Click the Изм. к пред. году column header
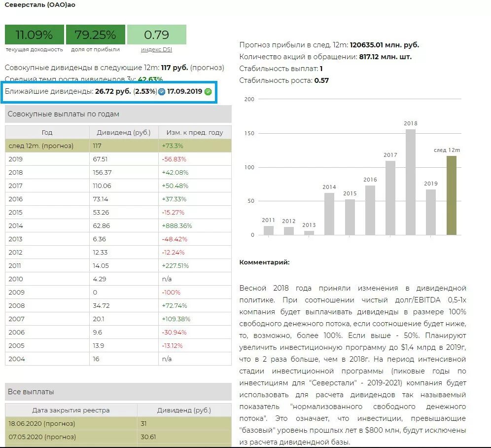 pos(195,132)
